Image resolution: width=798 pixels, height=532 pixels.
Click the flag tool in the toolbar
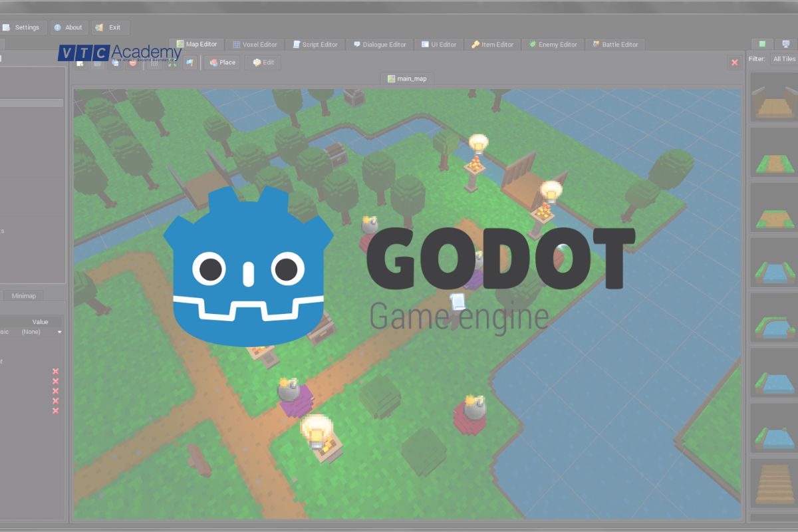click(x=190, y=62)
